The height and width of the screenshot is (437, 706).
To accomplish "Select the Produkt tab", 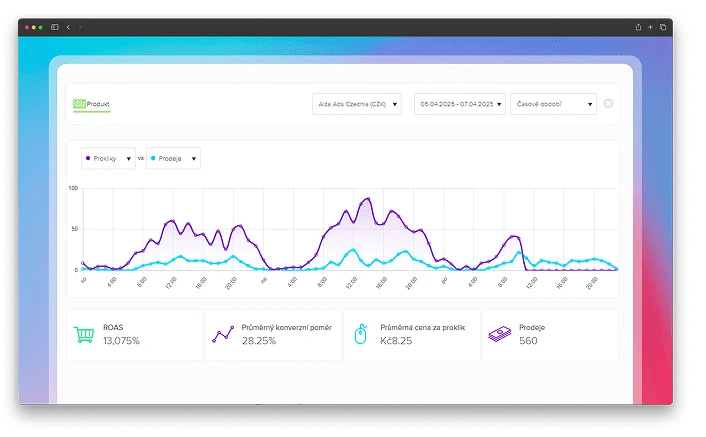I will click(x=91, y=104).
